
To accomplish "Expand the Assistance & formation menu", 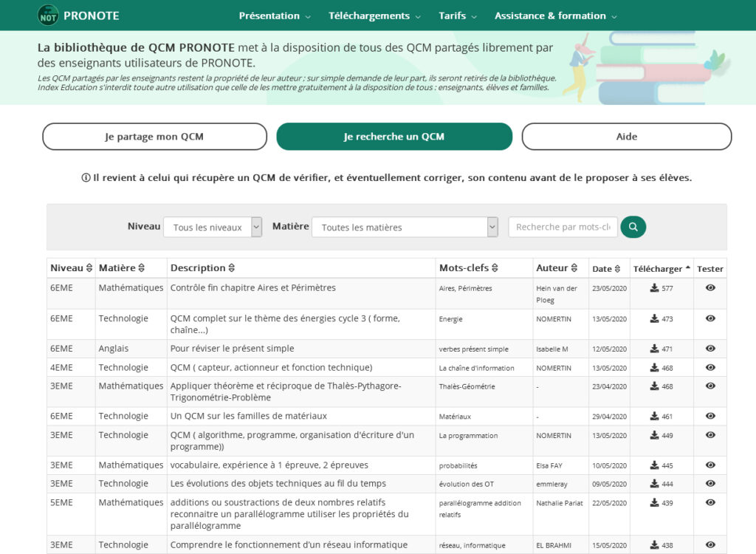I will point(555,16).
